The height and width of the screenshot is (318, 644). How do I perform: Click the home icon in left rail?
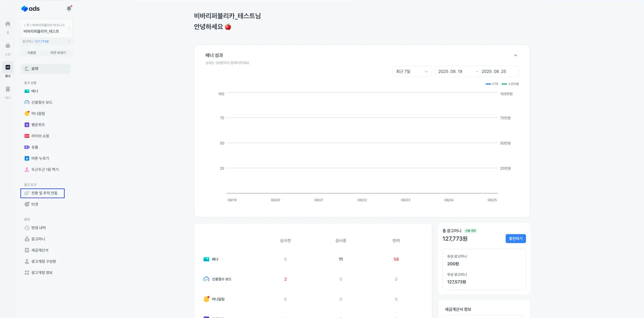pos(8,23)
